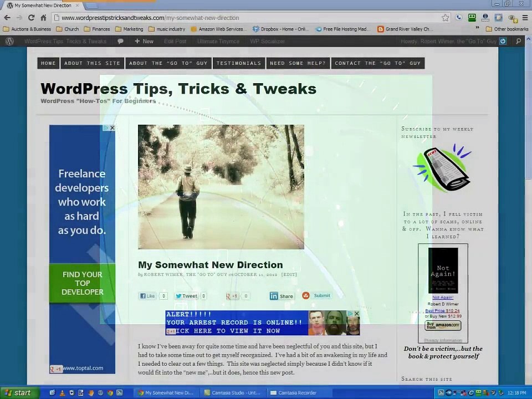Click the My Somewhat New Direction browser tab
The image size is (532, 399).
click(x=43, y=6)
